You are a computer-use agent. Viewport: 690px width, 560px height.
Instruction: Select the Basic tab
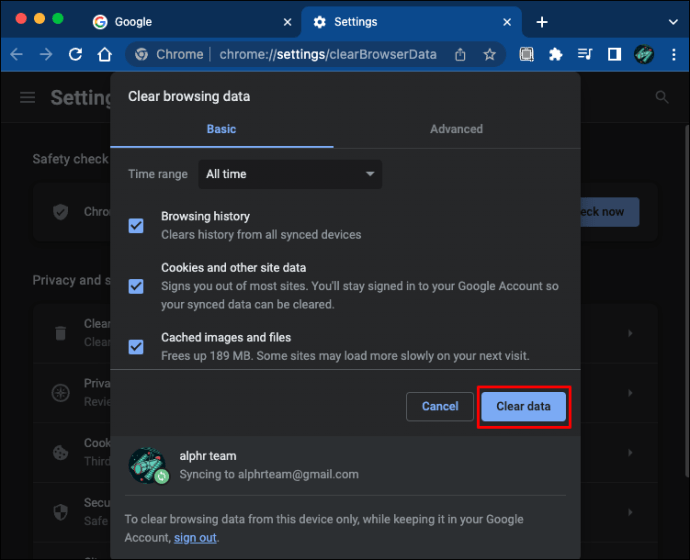[221, 129]
